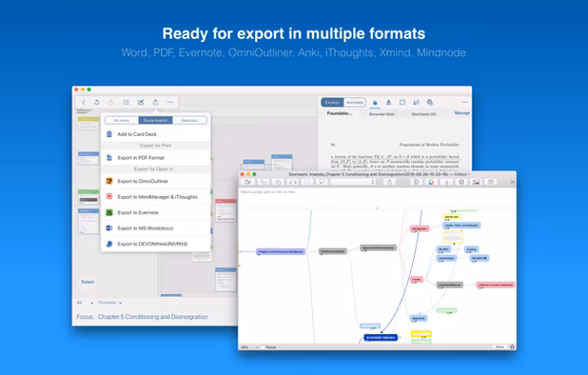This screenshot has height=375, width=588.
Task: Go back with the left arrow icon
Action: 84,102
